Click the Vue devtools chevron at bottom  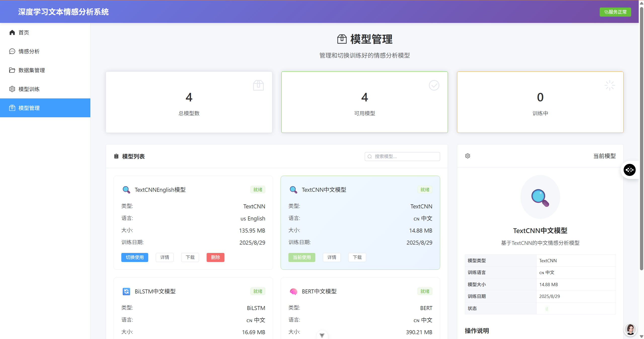coord(322,335)
